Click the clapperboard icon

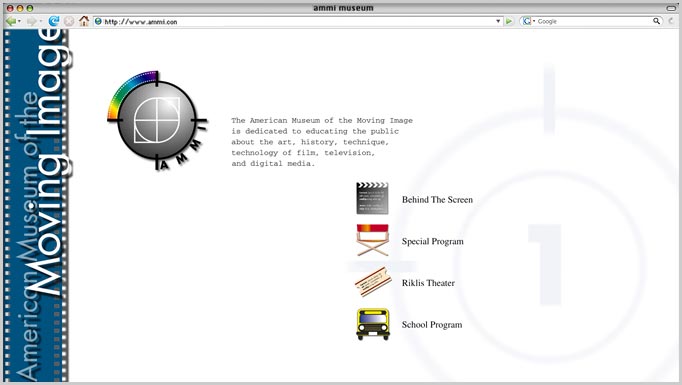click(x=372, y=198)
